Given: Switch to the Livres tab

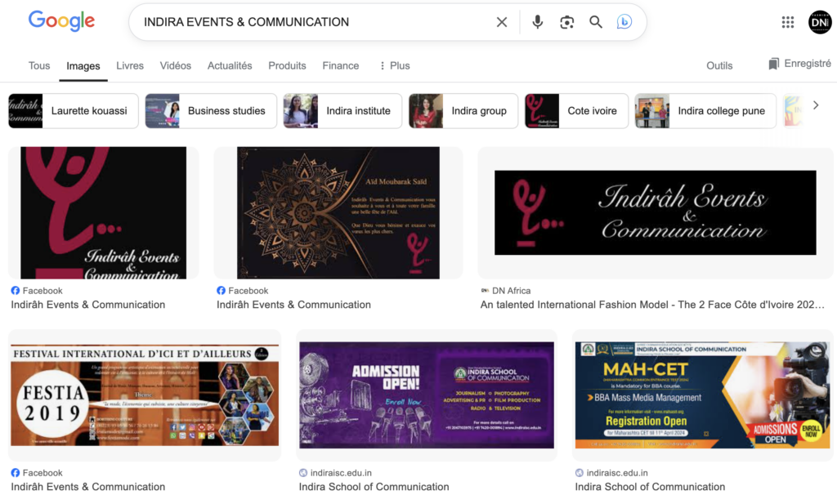Looking at the screenshot, I should click(x=130, y=65).
